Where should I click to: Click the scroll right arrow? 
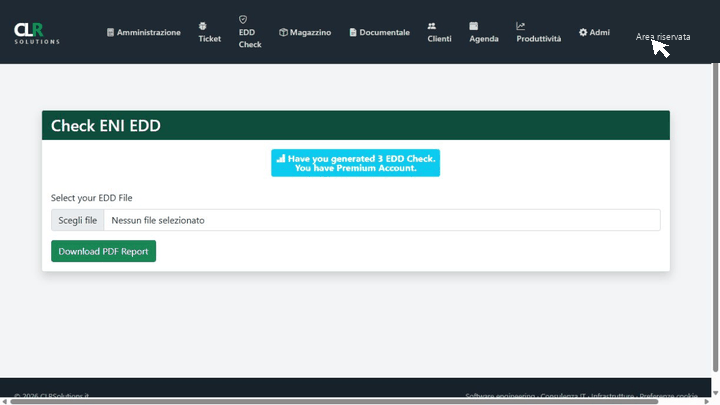pos(707,401)
